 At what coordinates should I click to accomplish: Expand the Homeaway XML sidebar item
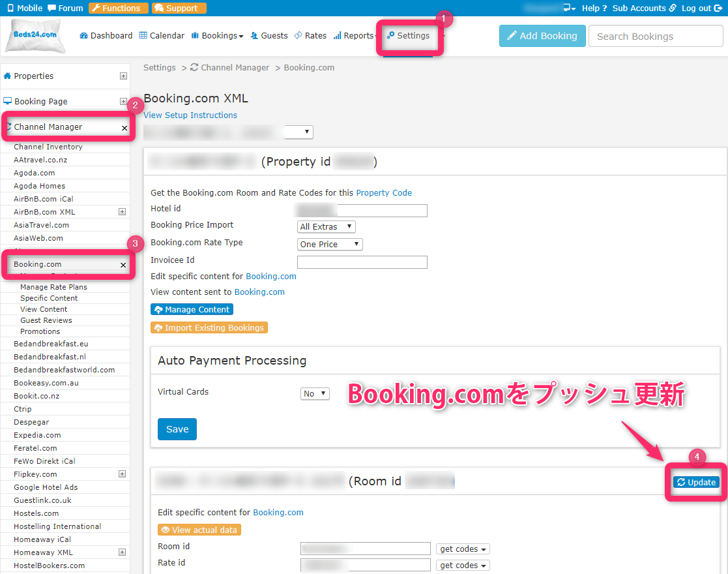pos(122,552)
